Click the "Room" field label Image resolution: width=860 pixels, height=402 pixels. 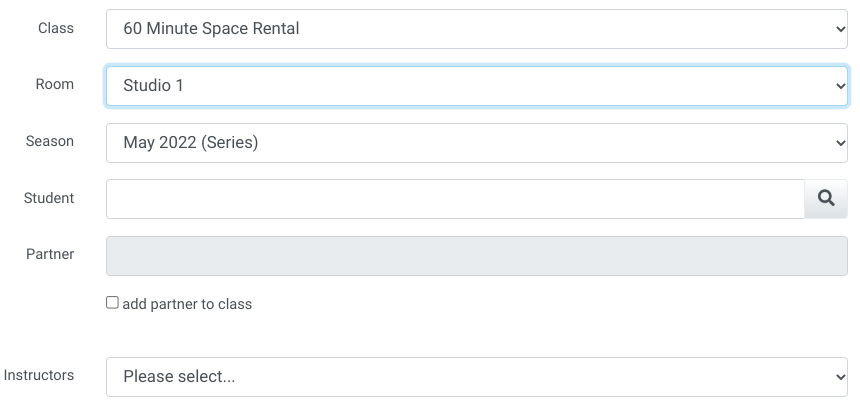click(55, 85)
